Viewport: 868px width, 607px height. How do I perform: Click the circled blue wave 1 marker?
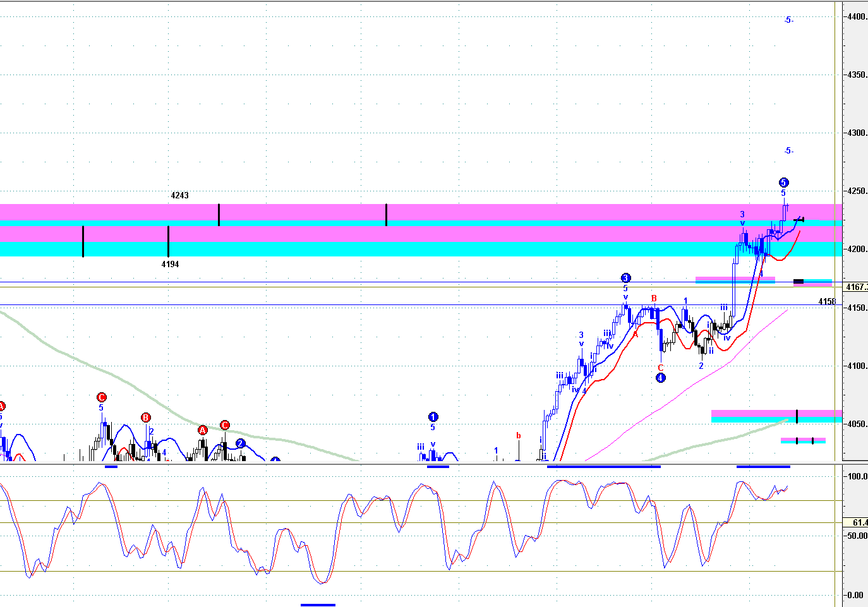click(433, 417)
